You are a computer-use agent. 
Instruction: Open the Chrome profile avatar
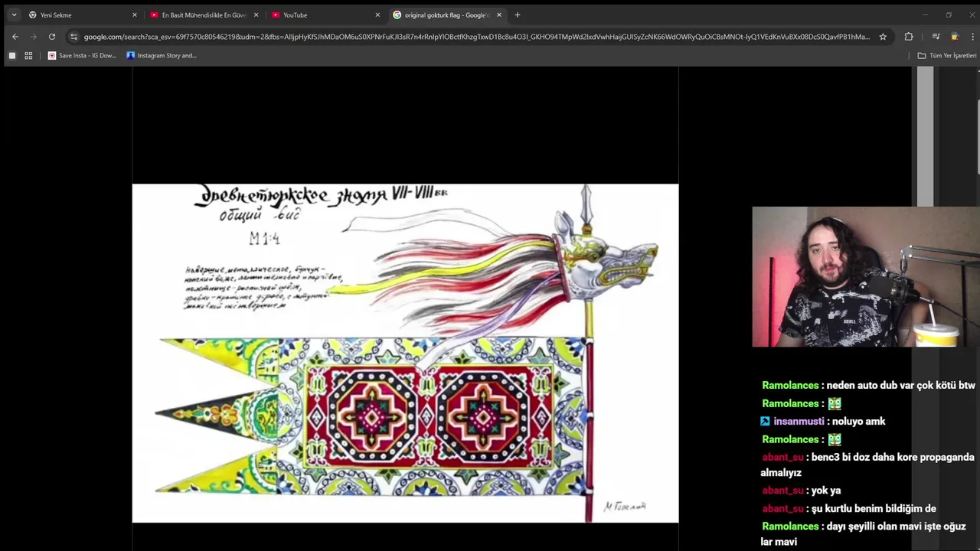pos(954,37)
